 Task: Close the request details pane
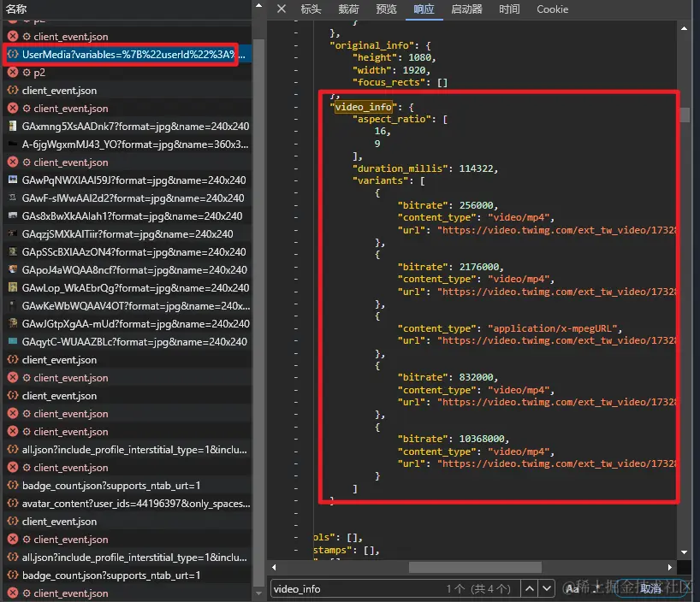(282, 9)
